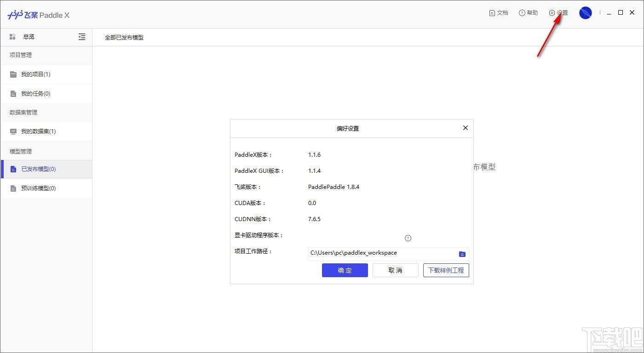Click the 模型管理 section label
644x353 pixels.
pyautogui.click(x=21, y=152)
